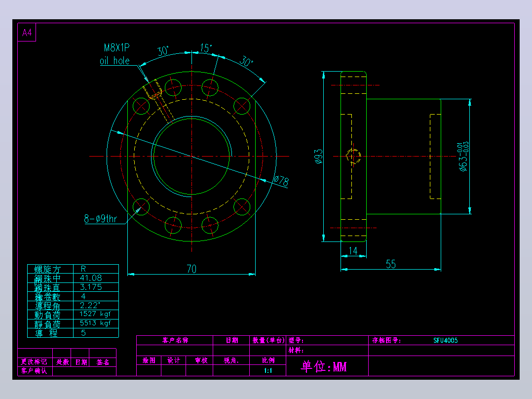This screenshot has height=399, width=532.
Task: Click the 更改标记 revision cell
Action: tap(34, 362)
